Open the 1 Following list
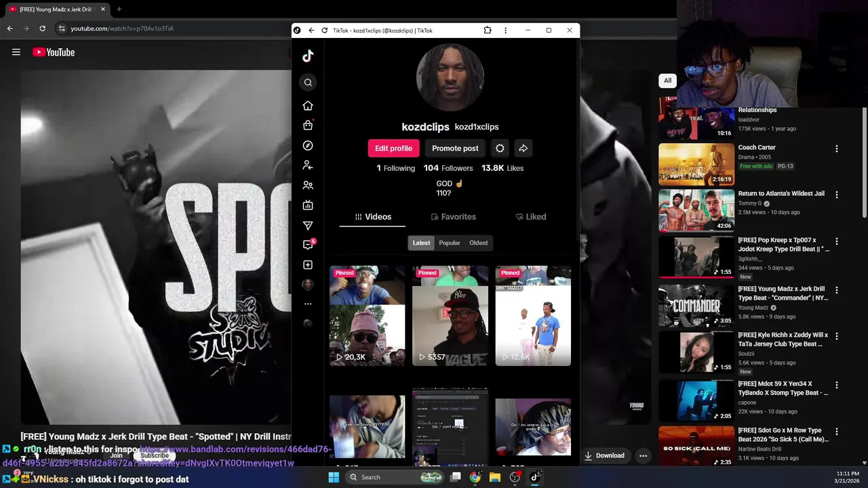Image resolution: width=868 pixels, height=488 pixels. click(395, 168)
